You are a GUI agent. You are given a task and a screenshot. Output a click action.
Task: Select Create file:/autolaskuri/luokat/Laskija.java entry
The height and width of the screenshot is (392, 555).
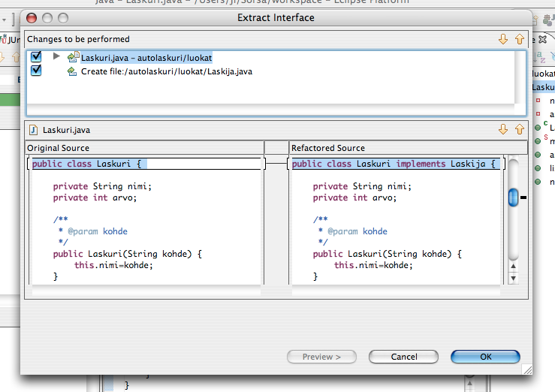tap(167, 71)
